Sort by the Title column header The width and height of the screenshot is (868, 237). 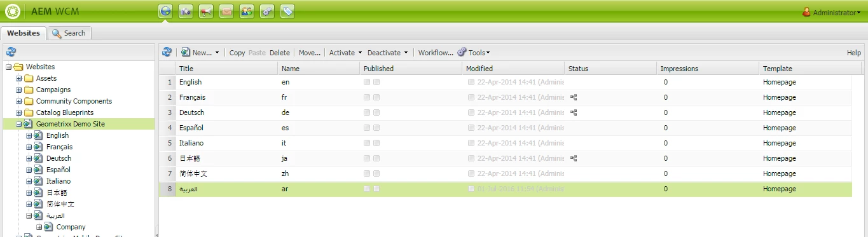[x=226, y=68]
